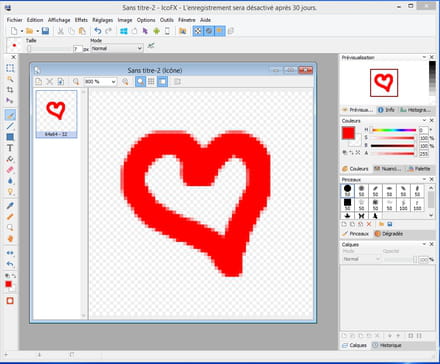The image size is (440, 364).
Task: Click the Taille brush size slider
Action: [48, 49]
